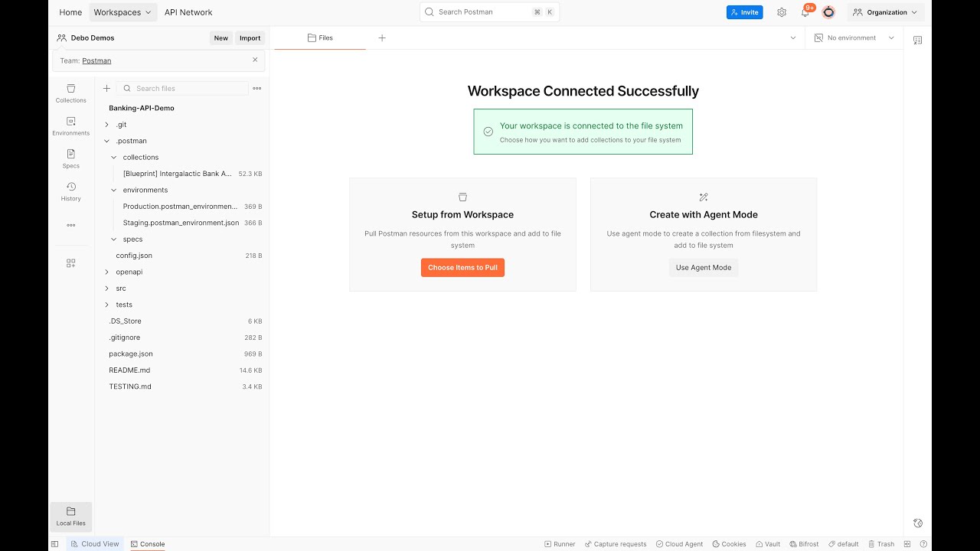Open the Vault
This screenshot has width=980, height=551.
[768, 544]
